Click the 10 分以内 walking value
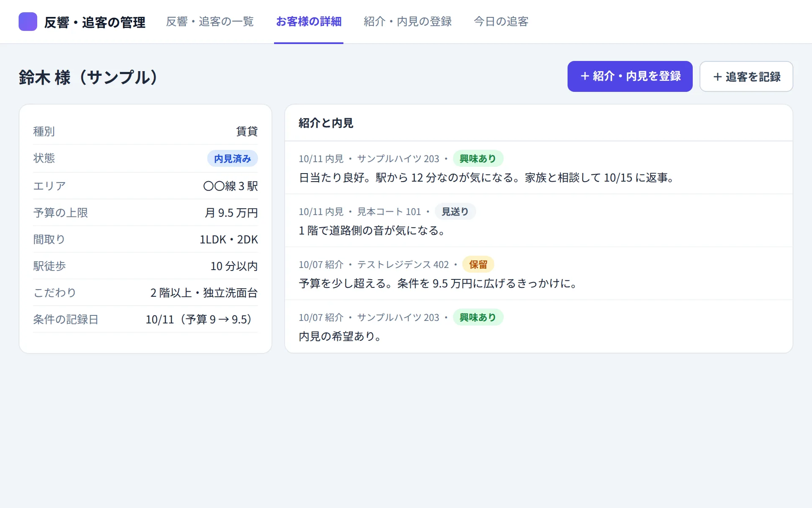Screen dimensions: 812x508 point(234,266)
